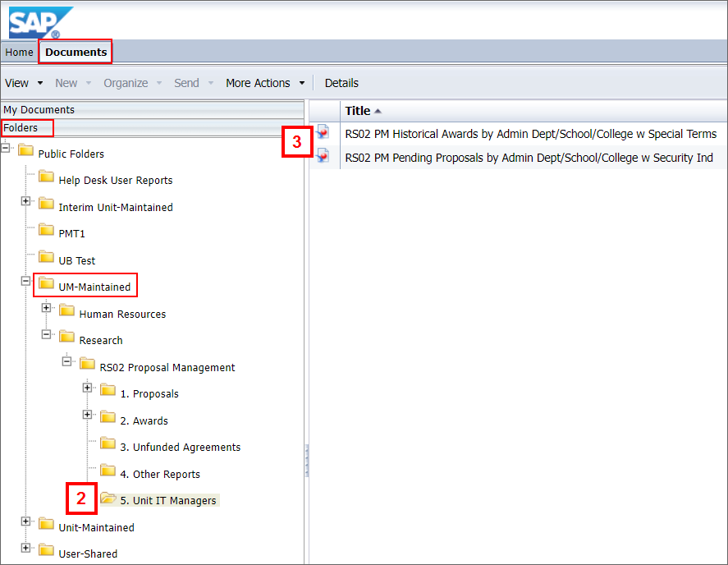Click the UM-Maintained folder icon
Image resolution: width=728 pixels, height=565 pixels.
coord(46,283)
